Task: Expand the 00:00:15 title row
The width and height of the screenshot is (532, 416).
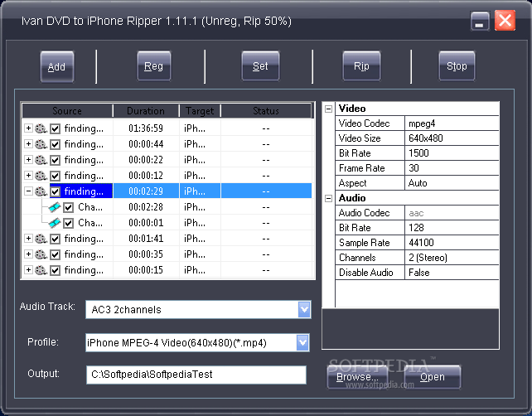Action: (x=28, y=270)
